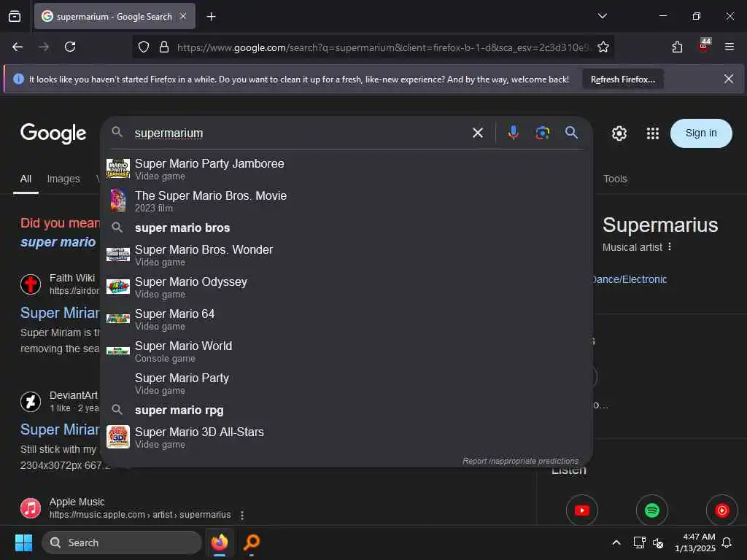Open the Google apps grid

653,133
